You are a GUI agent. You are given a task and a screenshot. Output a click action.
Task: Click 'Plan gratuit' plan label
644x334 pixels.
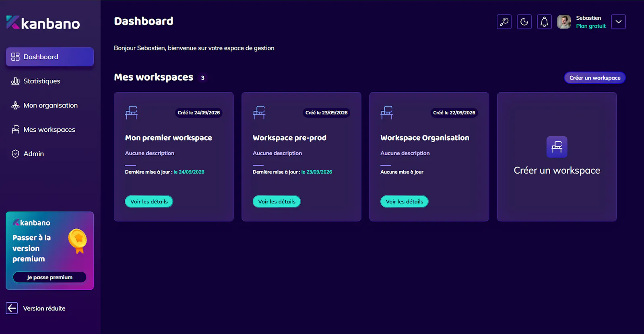(x=591, y=26)
